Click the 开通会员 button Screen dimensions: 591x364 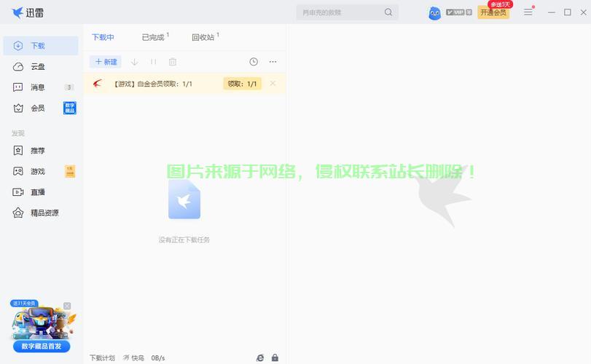[x=493, y=12]
